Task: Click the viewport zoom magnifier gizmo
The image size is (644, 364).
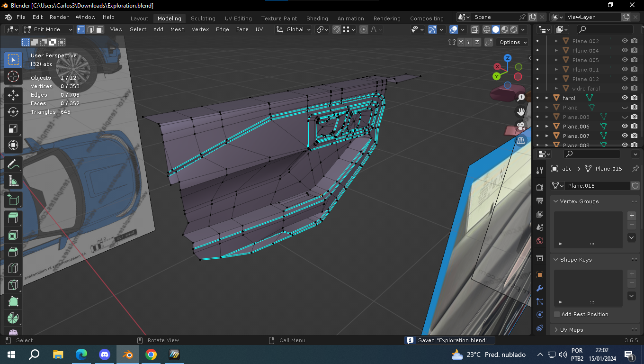Action: point(521,98)
